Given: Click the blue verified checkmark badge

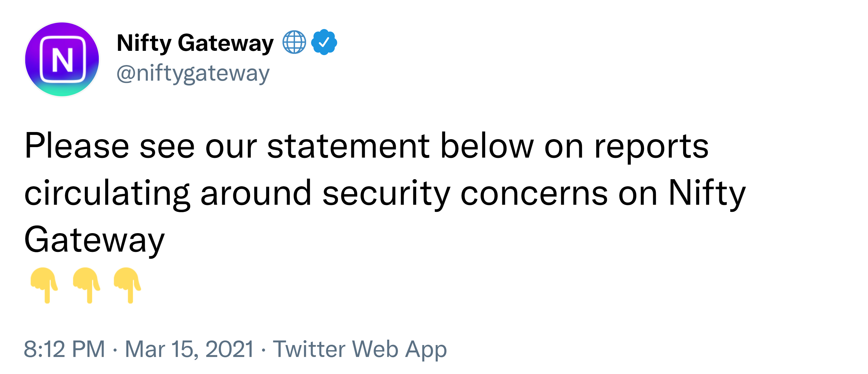Looking at the screenshot, I should tap(324, 42).
